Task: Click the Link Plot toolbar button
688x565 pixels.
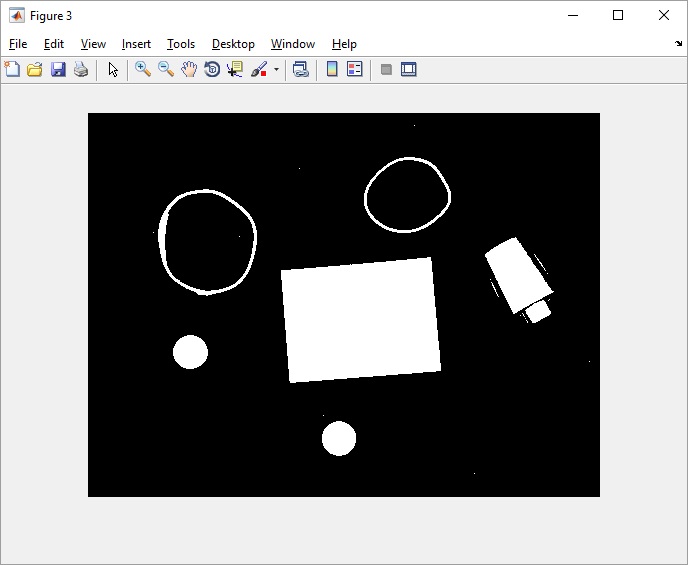Action: pos(300,69)
